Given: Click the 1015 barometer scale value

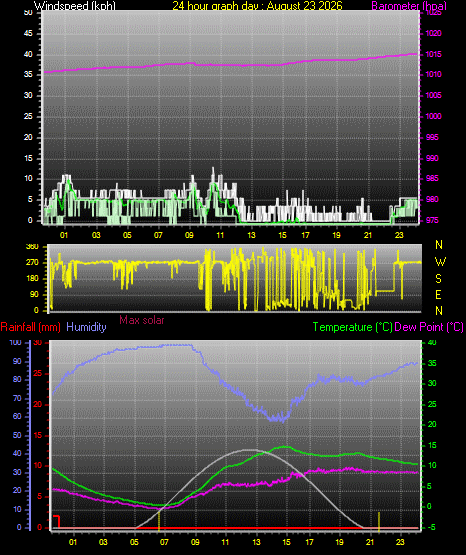Looking at the screenshot, I should point(433,54).
